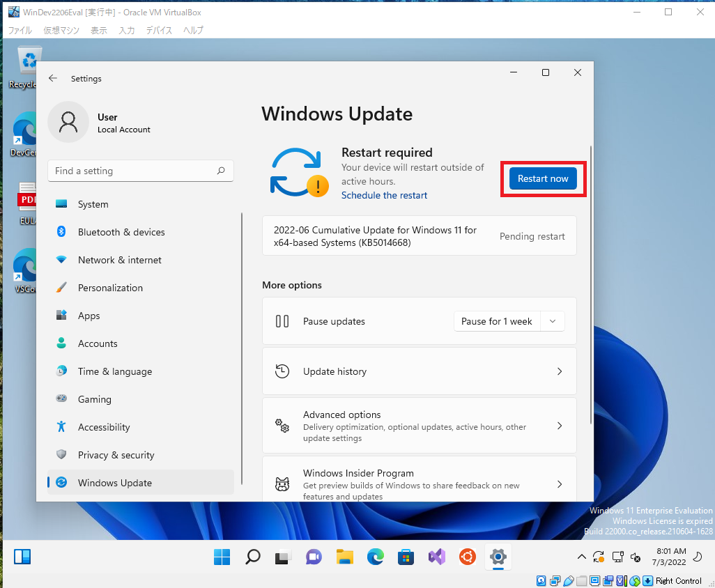Click the search magnifier in Find a setting
The height and width of the screenshot is (588, 715).
[x=221, y=171]
